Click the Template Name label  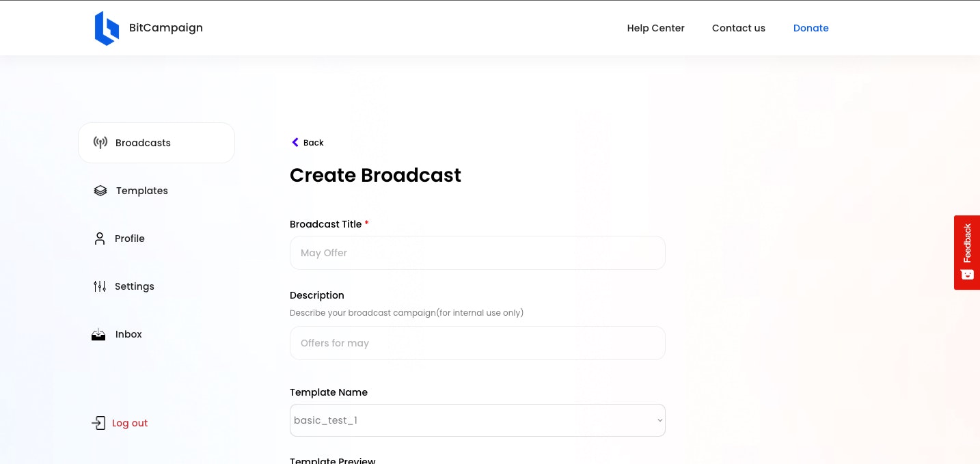(x=329, y=392)
